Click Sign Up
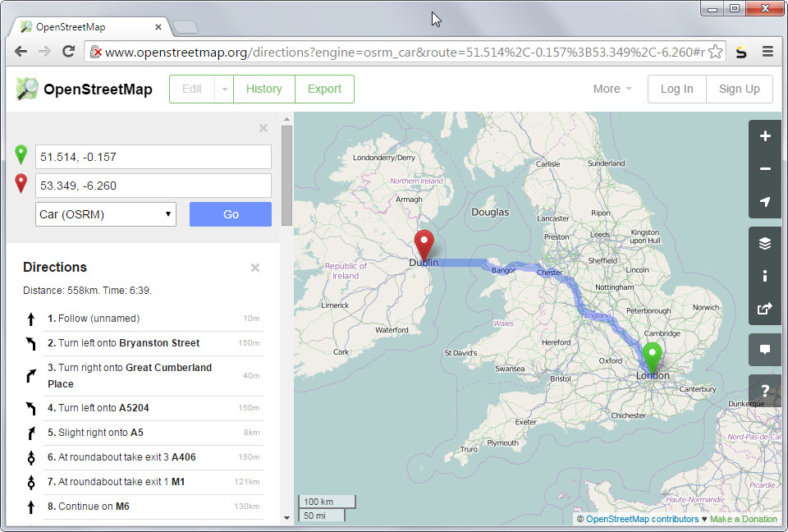Screen dimensions: 788x532 click(x=740, y=89)
